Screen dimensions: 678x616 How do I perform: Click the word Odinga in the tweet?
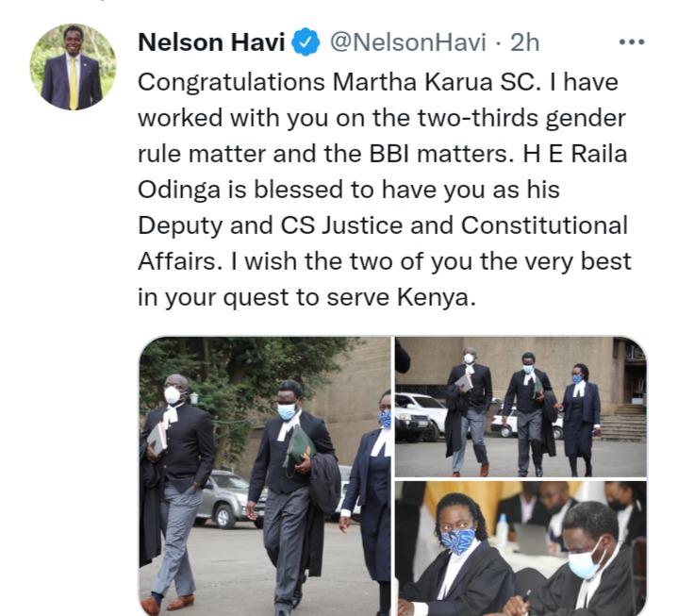(x=179, y=191)
